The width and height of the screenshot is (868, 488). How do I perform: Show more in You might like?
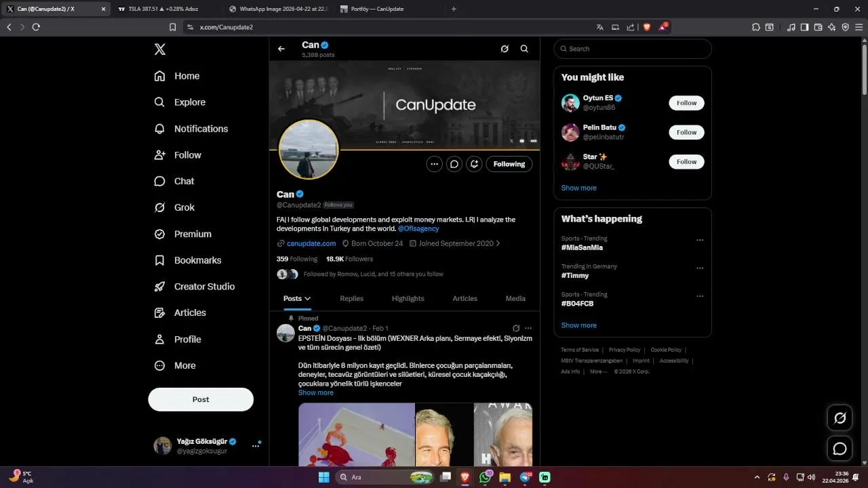click(579, 188)
